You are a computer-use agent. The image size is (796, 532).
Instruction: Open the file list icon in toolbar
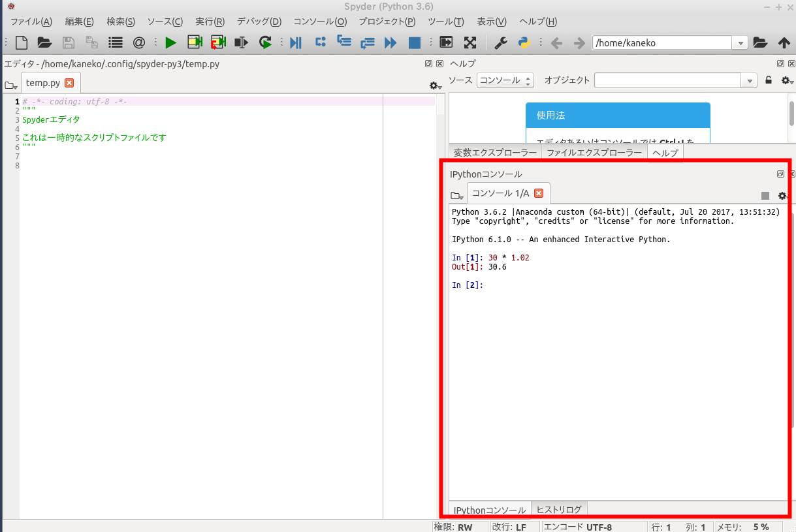(x=116, y=43)
